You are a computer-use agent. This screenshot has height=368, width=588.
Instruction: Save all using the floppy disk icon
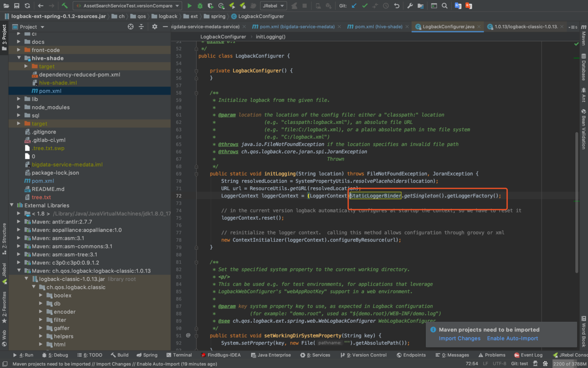[17, 6]
